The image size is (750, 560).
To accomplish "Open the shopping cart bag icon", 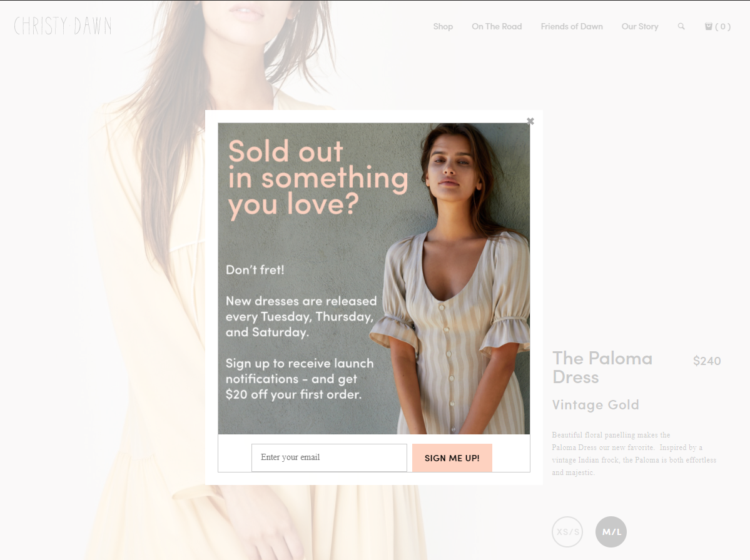I will [x=708, y=26].
